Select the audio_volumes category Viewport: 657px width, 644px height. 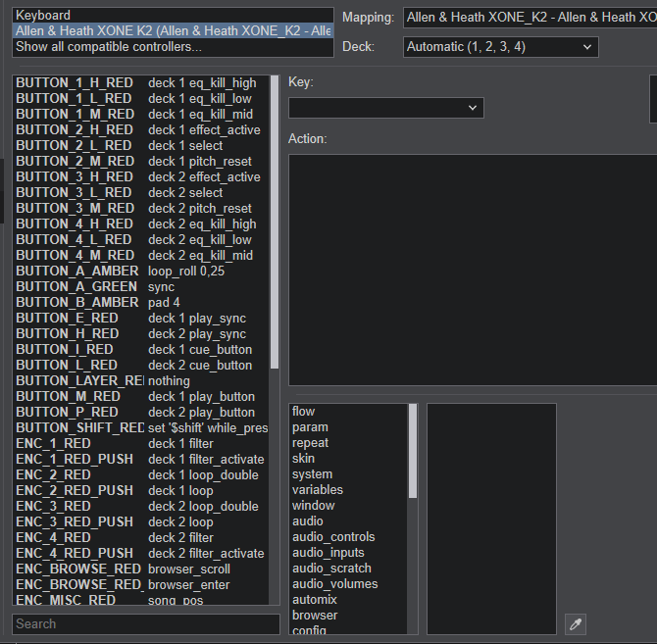coord(349,584)
